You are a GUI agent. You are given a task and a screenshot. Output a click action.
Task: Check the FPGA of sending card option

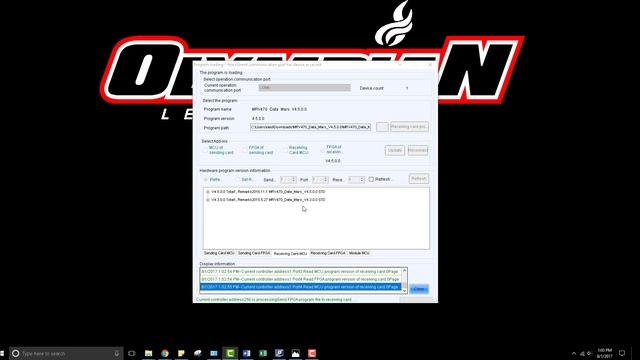(x=245, y=150)
